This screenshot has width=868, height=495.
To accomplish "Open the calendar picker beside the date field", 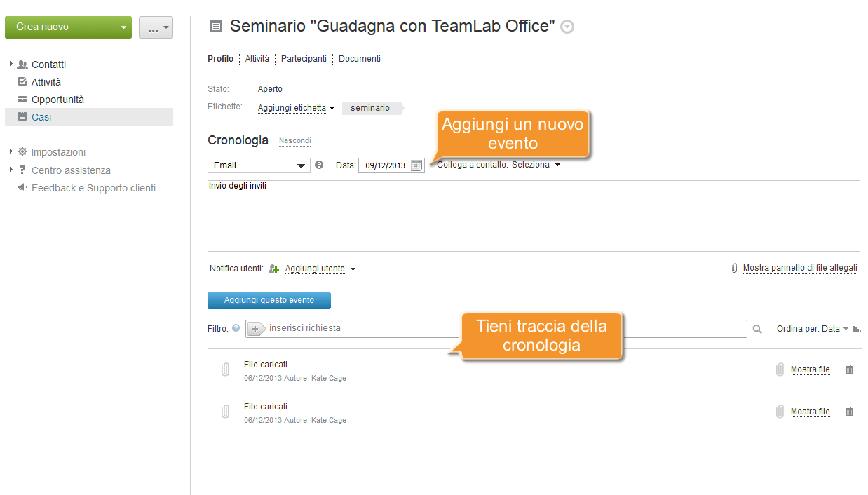I will [x=416, y=165].
